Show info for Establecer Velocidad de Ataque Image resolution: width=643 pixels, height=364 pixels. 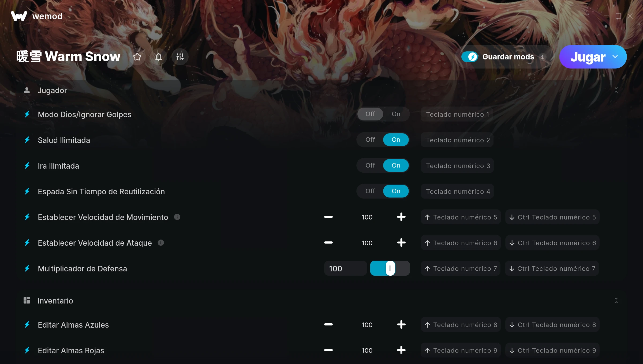coord(161,242)
